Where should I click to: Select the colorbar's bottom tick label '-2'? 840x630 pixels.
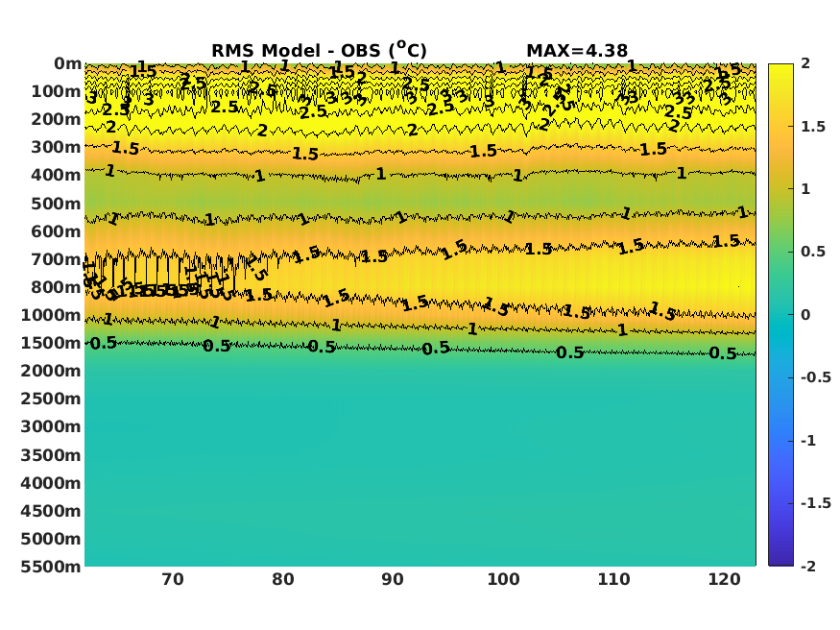[808, 567]
